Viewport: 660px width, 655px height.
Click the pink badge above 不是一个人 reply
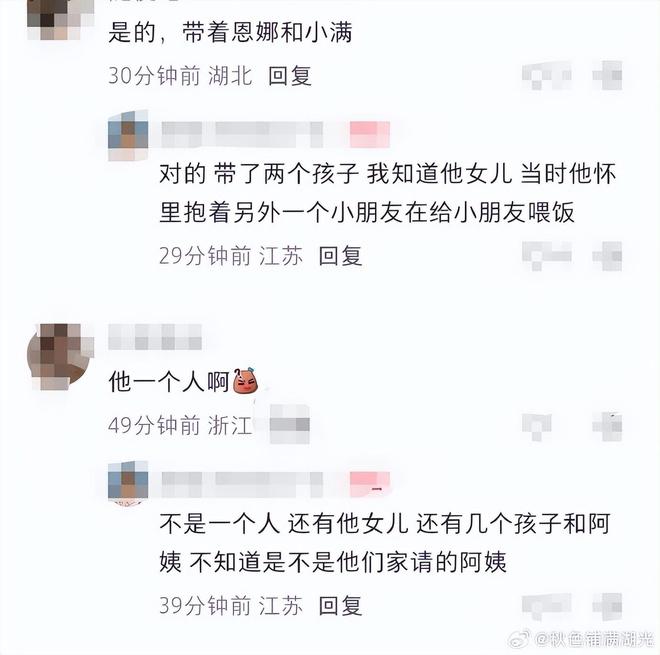[x=370, y=485]
